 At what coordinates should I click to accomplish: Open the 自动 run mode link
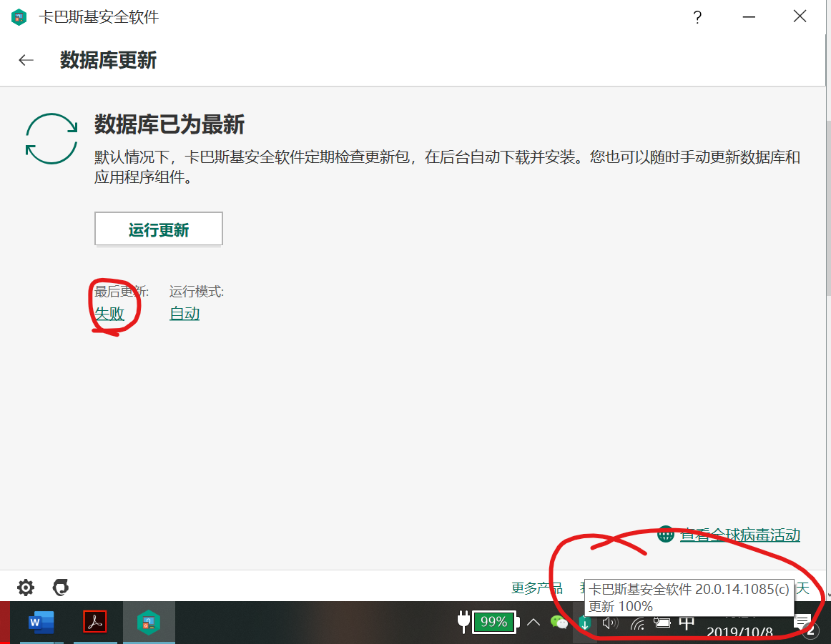click(x=185, y=314)
